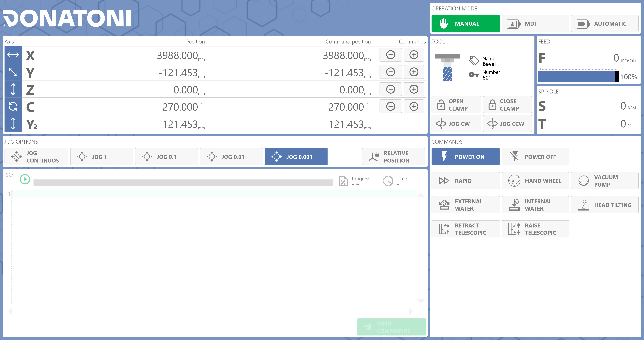Toggle the Vacuum Pump
This screenshot has height=340, width=644.
pyautogui.click(x=605, y=181)
